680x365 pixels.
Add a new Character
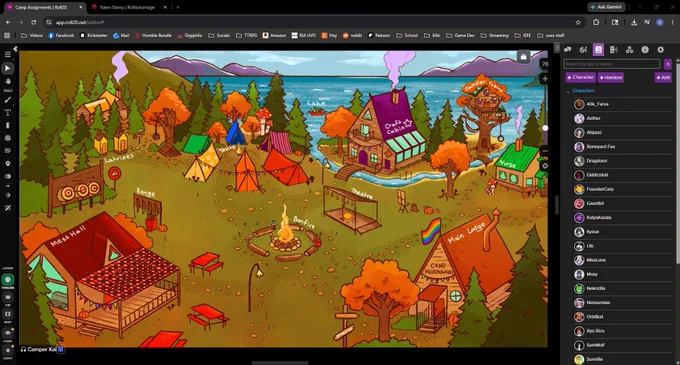point(581,78)
